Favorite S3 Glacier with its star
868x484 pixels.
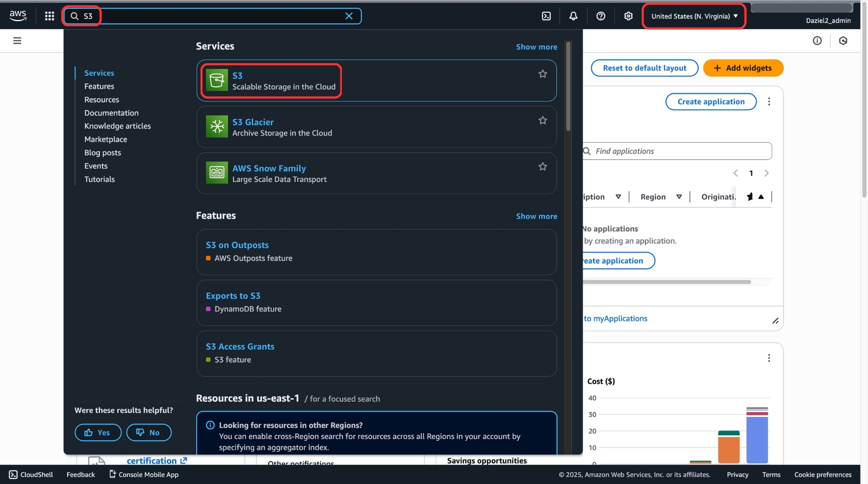pyautogui.click(x=542, y=120)
